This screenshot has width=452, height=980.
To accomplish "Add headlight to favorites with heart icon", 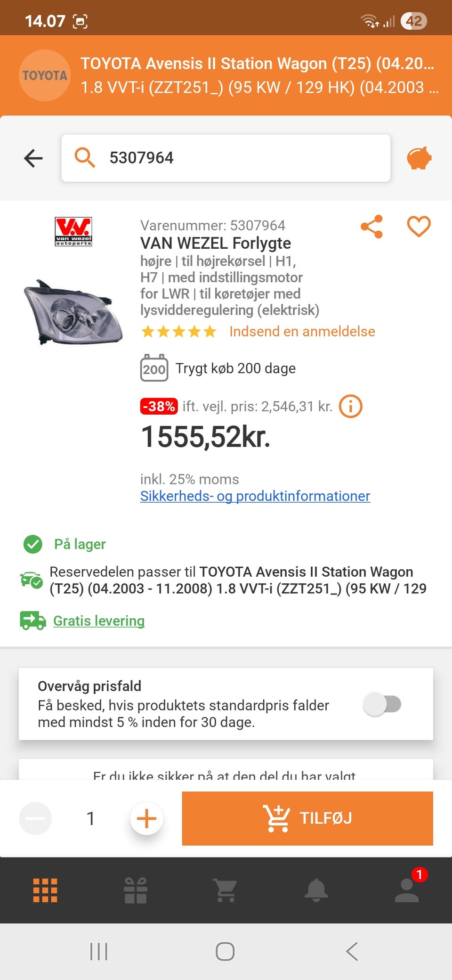I will pos(419,227).
